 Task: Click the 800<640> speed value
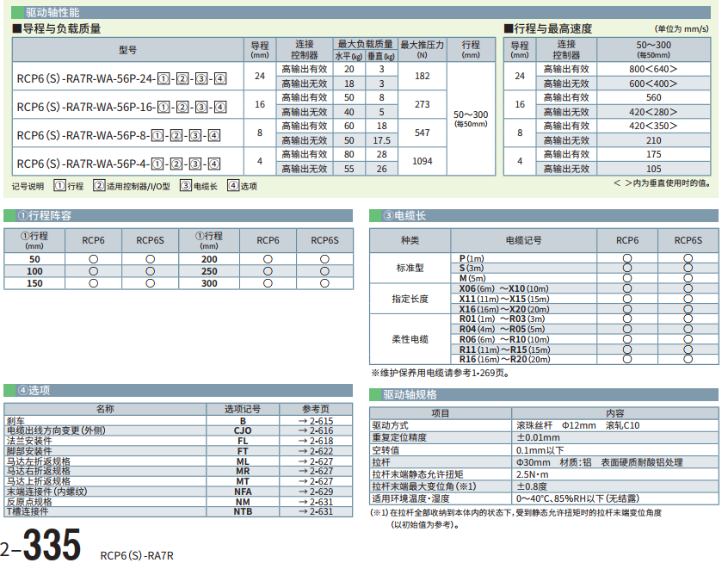[x=653, y=69]
